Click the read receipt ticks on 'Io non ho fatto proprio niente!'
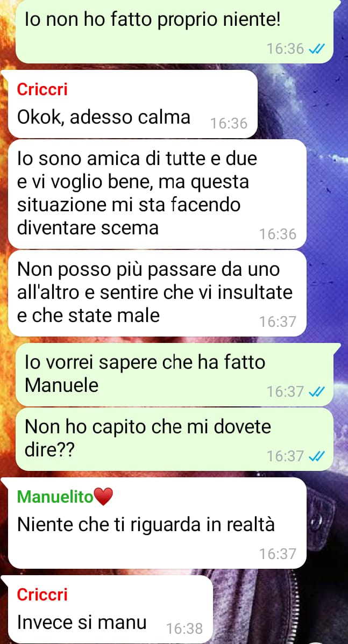This screenshot has height=644, width=348. [x=316, y=49]
